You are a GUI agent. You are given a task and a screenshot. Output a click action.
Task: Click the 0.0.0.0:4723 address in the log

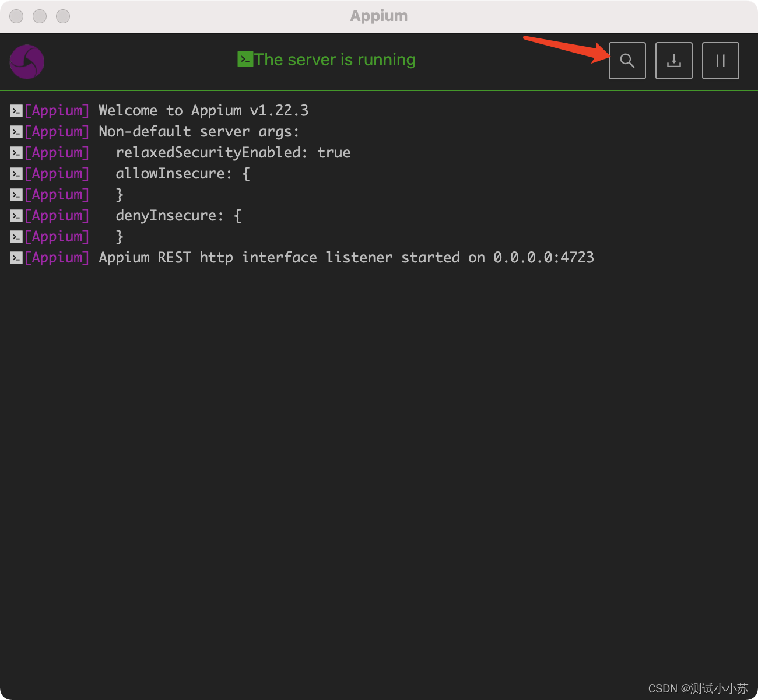(543, 257)
